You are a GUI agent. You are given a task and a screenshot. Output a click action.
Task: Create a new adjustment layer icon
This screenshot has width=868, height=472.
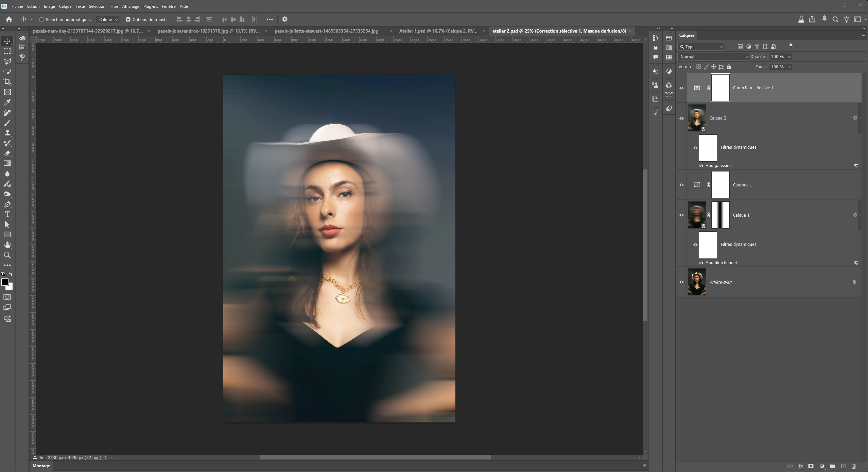pos(822,466)
